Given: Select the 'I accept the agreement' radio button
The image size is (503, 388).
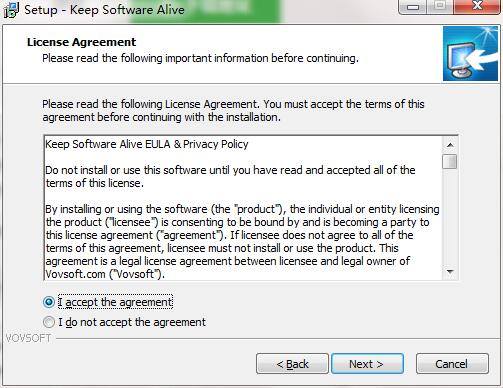Looking at the screenshot, I should pyautogui.click(x=49, y=302).
